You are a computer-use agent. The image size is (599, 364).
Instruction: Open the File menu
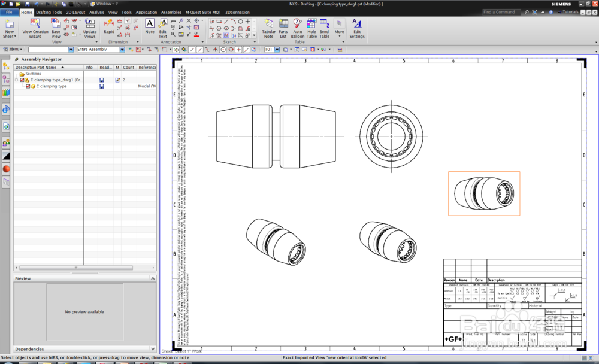pos(9,12)
